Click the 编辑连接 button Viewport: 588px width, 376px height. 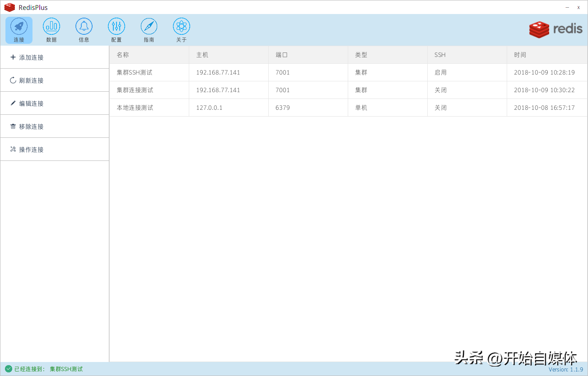[55, 103]
